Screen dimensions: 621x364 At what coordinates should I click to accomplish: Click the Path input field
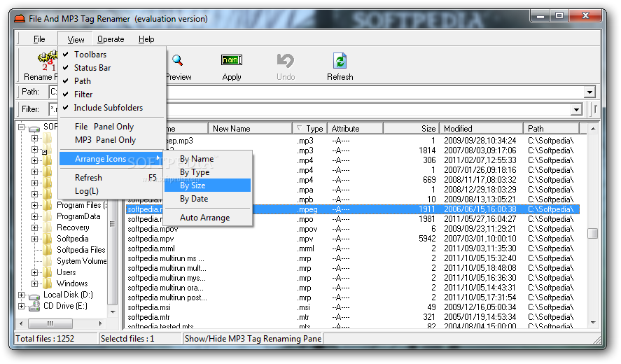[x=321, y=92]
